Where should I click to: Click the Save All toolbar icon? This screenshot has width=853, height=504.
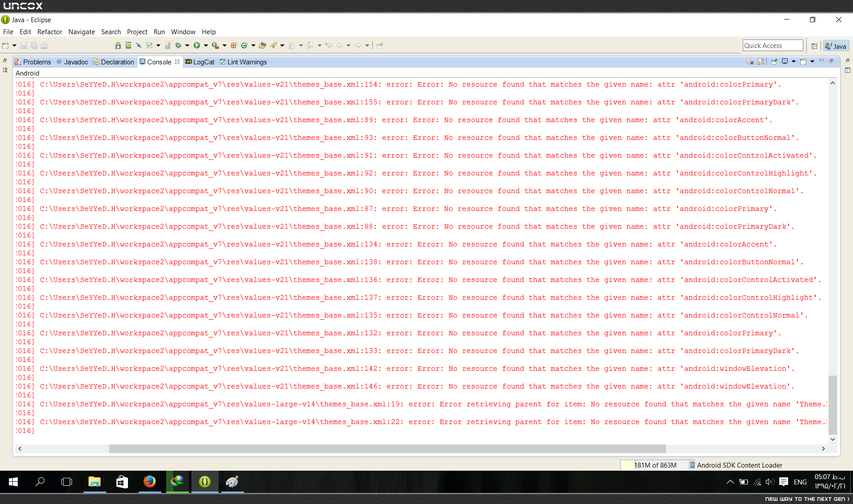pos(34,45)
